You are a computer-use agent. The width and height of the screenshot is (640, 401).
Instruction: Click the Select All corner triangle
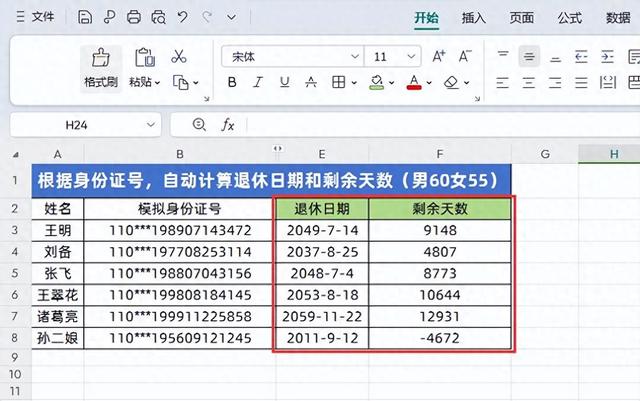click(16, 155)
